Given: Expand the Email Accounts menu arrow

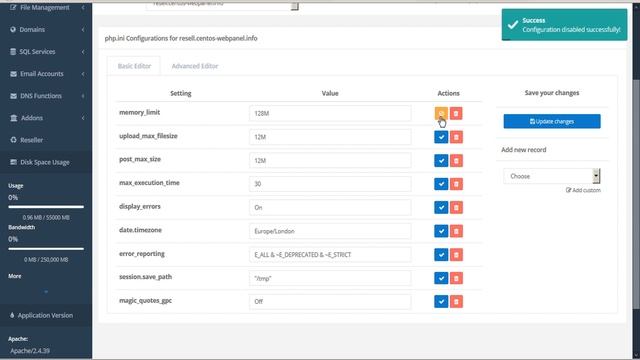Looking at the screenshot, I should pos(83,74).
